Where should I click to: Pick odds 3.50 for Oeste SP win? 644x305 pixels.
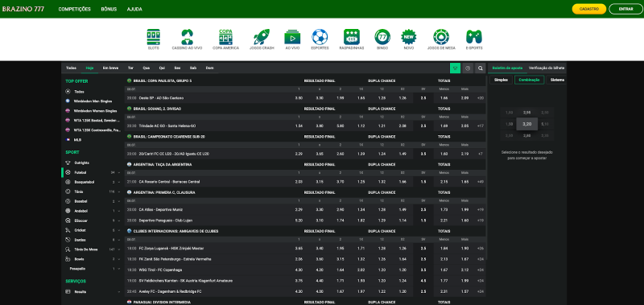299,98
